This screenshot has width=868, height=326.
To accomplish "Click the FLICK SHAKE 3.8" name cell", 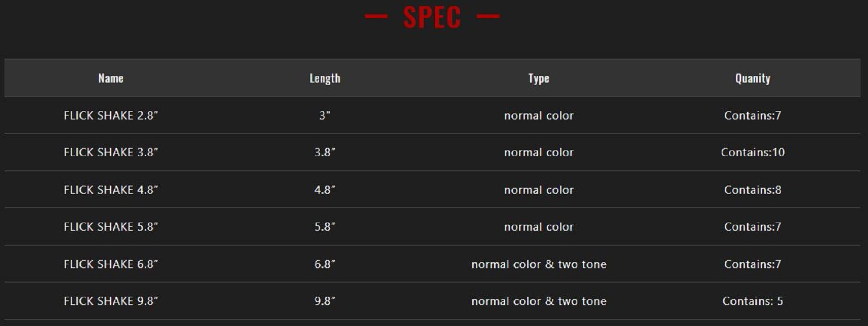I will tap(111, 153).
